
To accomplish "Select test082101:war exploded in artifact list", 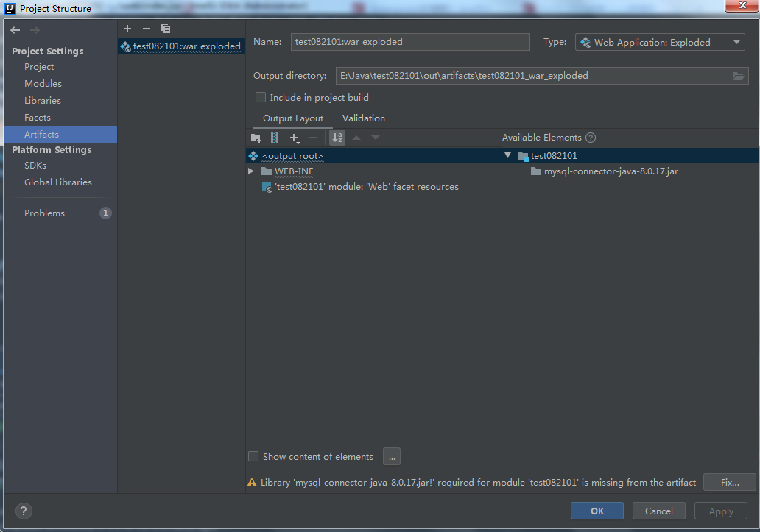I will click(x=181, y=46).
